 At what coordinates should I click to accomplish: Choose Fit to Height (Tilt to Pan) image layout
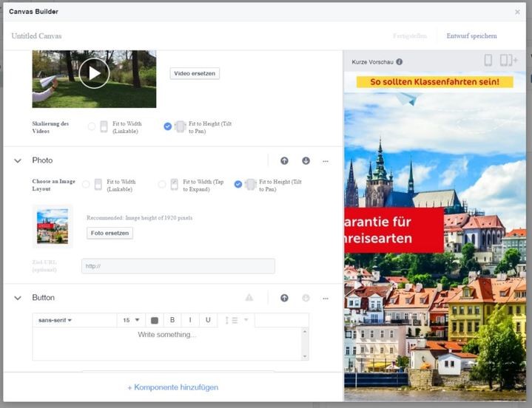[x=238, y=184]
